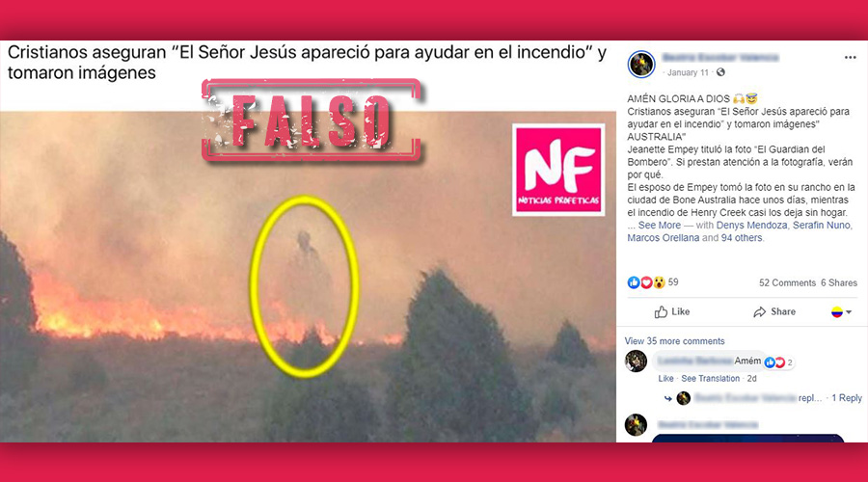Open the 6 Shares link
The image size is (868, 482).
pyautogui.click(x=839, y=282)
